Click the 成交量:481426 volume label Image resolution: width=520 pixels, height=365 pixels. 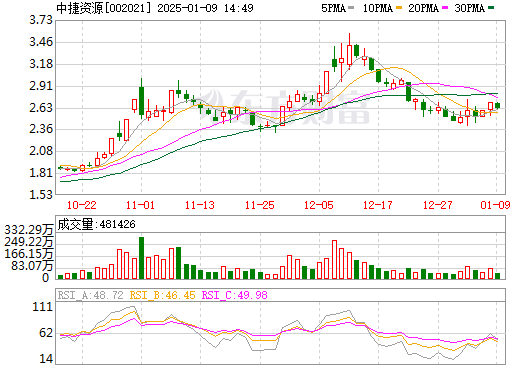click(97, 224)
